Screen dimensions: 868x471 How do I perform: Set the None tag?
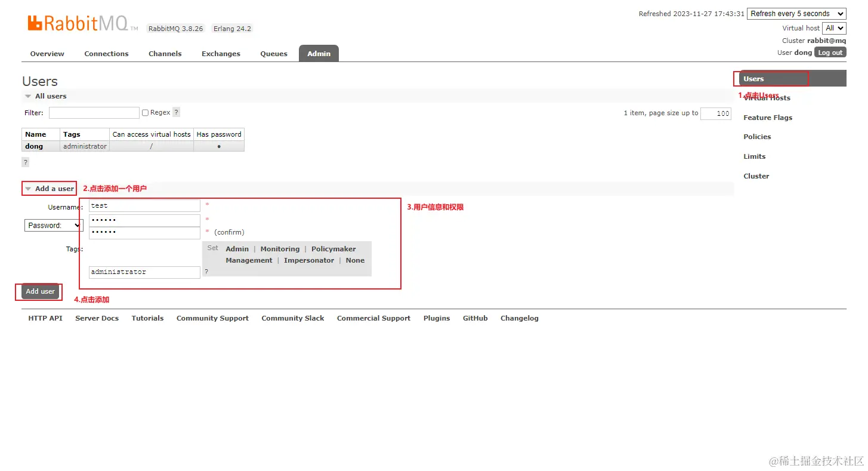pyautogui.click(x=355, y=260)
